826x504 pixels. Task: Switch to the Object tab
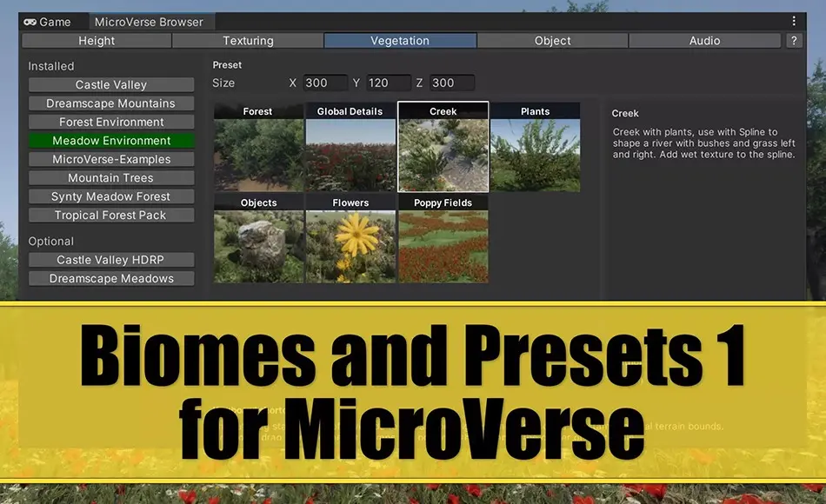[552, 40]
